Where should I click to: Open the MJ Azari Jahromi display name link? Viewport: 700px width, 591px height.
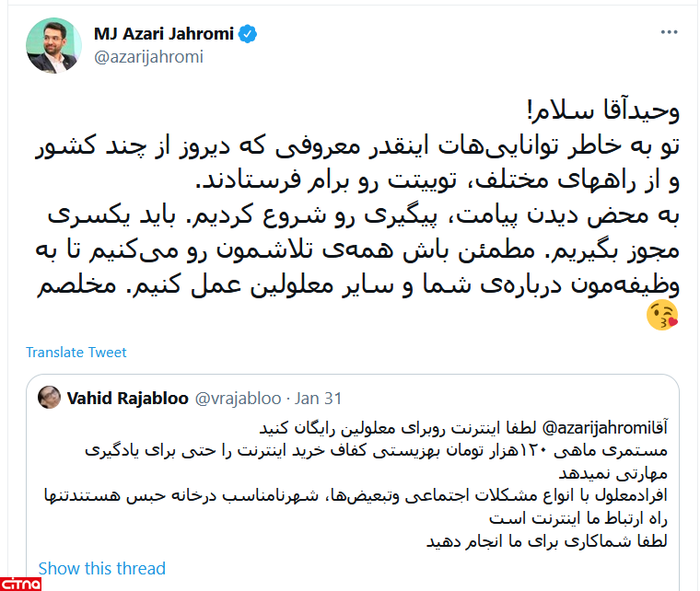tap(164, 35)
